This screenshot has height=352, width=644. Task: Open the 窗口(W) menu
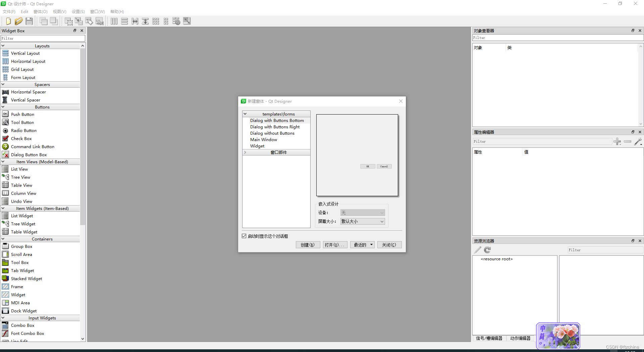(x=98, y=11)
